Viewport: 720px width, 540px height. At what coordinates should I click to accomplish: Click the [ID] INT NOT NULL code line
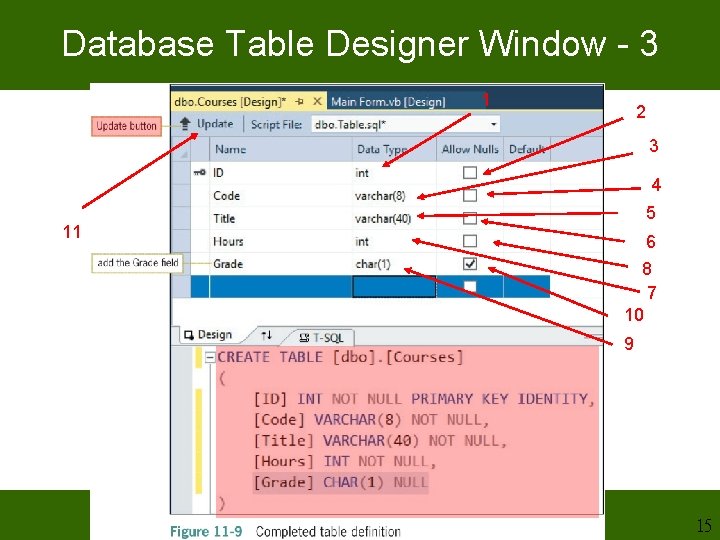point(424,399)
